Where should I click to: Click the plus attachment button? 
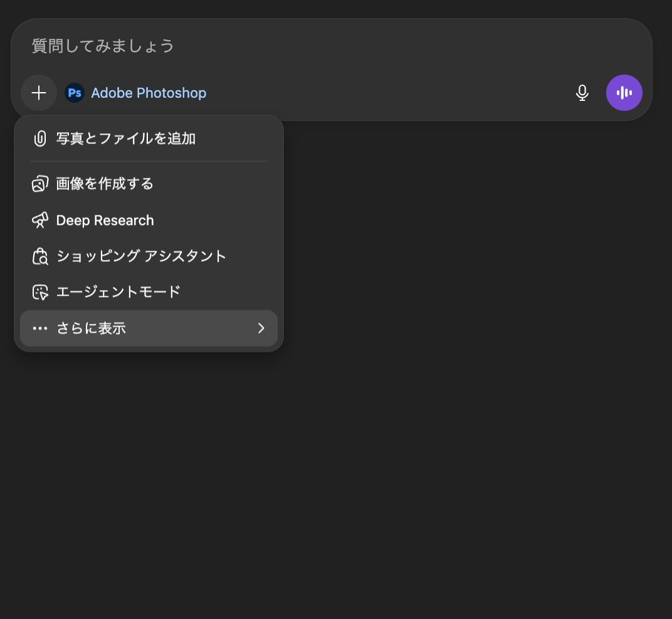tap(39, 93)
